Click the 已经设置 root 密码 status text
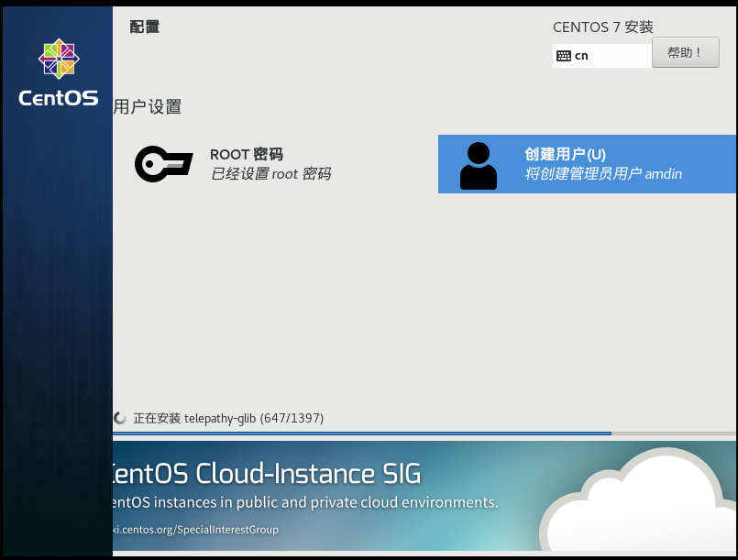Screen dimensions: 738x560 pyautogui.click(x=270, y=174)
